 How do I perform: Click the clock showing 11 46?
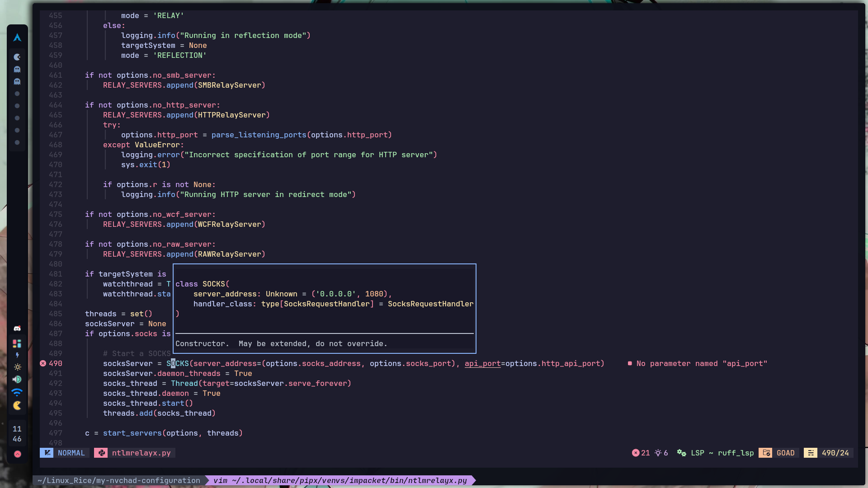17,434
